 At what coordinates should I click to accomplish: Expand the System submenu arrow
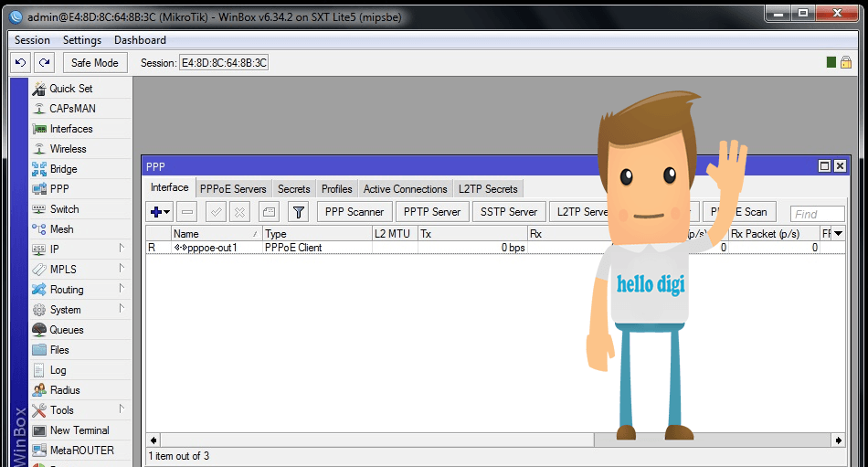122,309
